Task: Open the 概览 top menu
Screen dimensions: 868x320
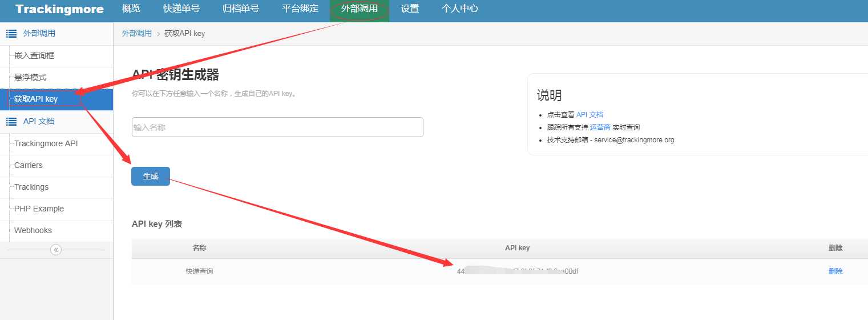Action: coord(131,9)
